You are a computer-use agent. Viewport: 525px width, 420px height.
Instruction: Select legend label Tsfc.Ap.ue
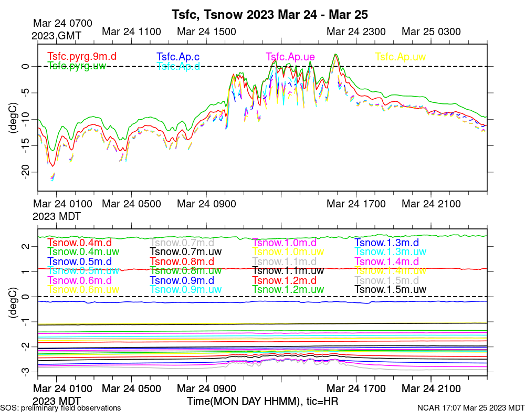pos(290,57)
